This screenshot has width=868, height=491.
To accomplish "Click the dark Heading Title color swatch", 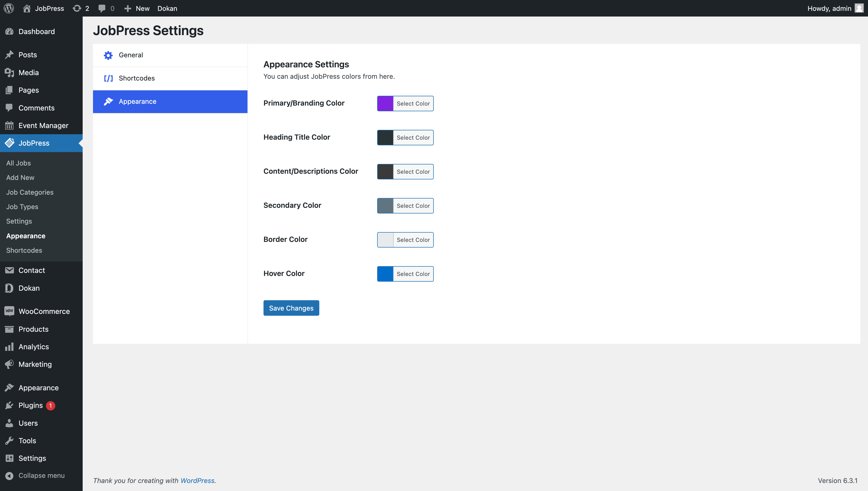I will pos(385,138).
